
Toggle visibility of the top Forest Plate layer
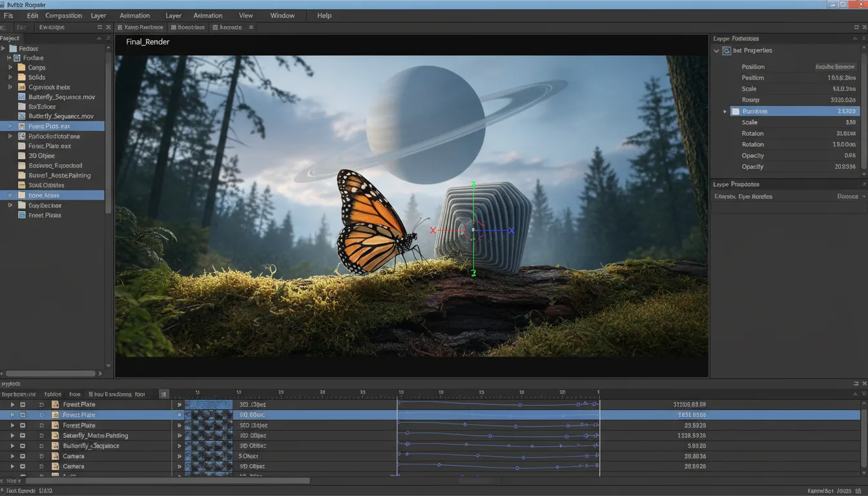pos(23,404)
